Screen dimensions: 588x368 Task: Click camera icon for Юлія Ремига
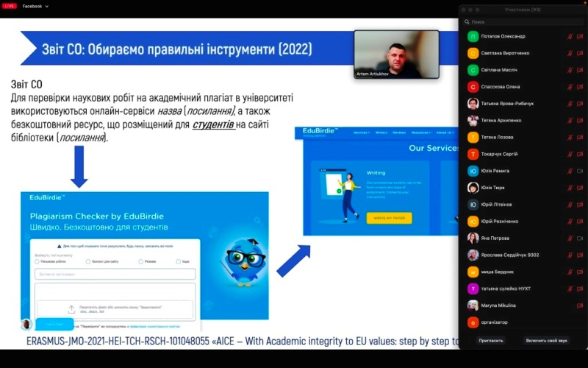[x=580, y=171]
